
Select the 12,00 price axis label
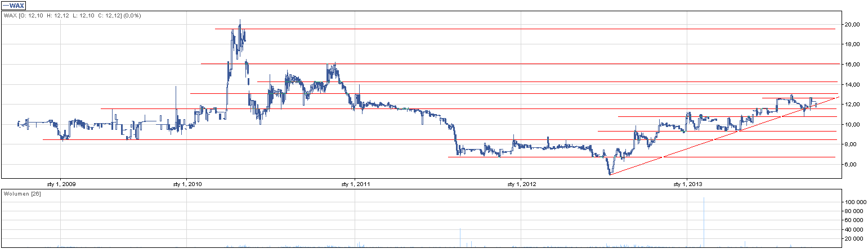851,105
